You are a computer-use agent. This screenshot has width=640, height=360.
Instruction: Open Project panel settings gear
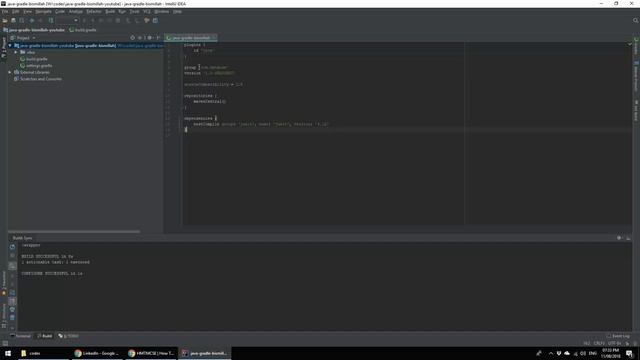[150, 38]
